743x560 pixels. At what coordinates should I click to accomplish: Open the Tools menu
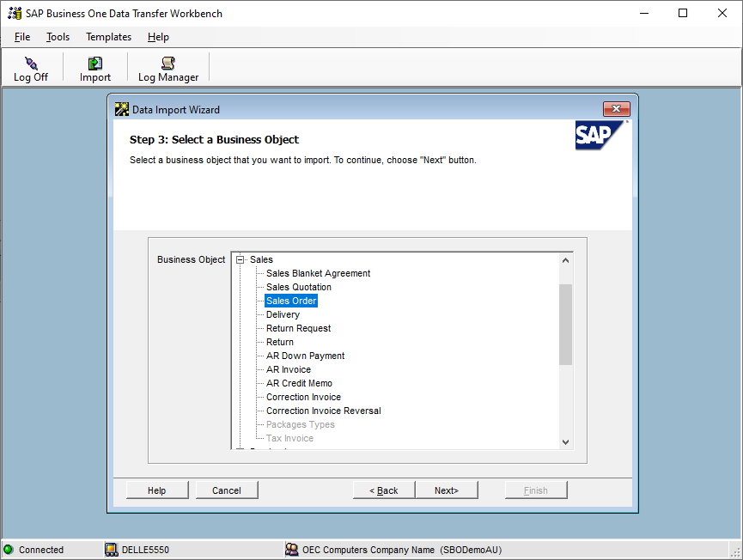tap(58, 37)
